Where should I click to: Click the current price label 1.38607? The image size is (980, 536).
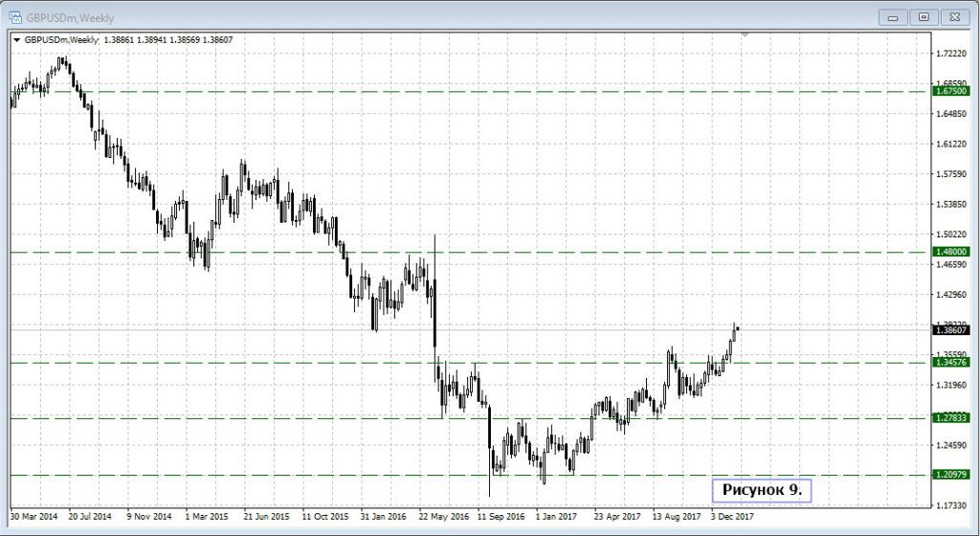click(950, 330)
